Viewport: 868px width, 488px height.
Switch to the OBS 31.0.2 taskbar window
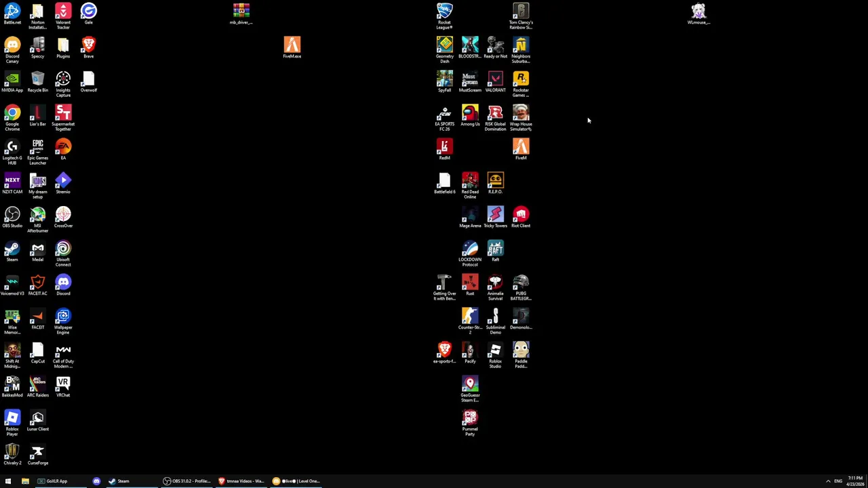tap(186, 481)
